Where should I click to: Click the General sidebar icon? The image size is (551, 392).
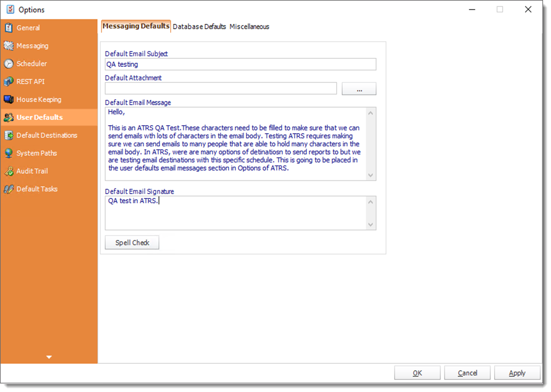coord(8,28)
